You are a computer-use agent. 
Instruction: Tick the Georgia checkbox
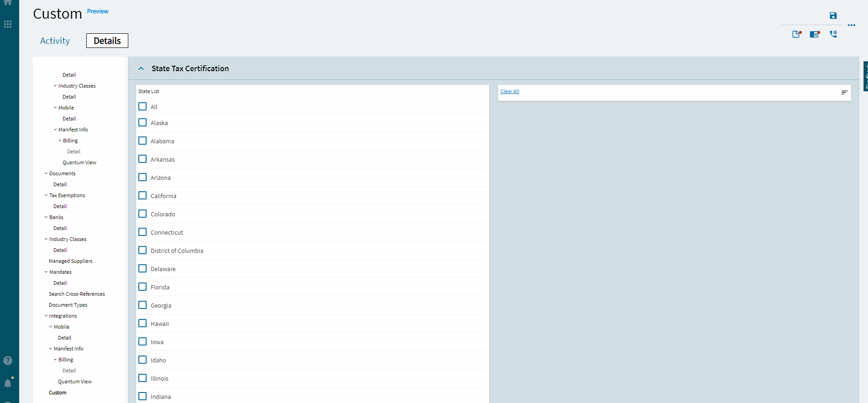pyautogui.click(x=142, y=305)
